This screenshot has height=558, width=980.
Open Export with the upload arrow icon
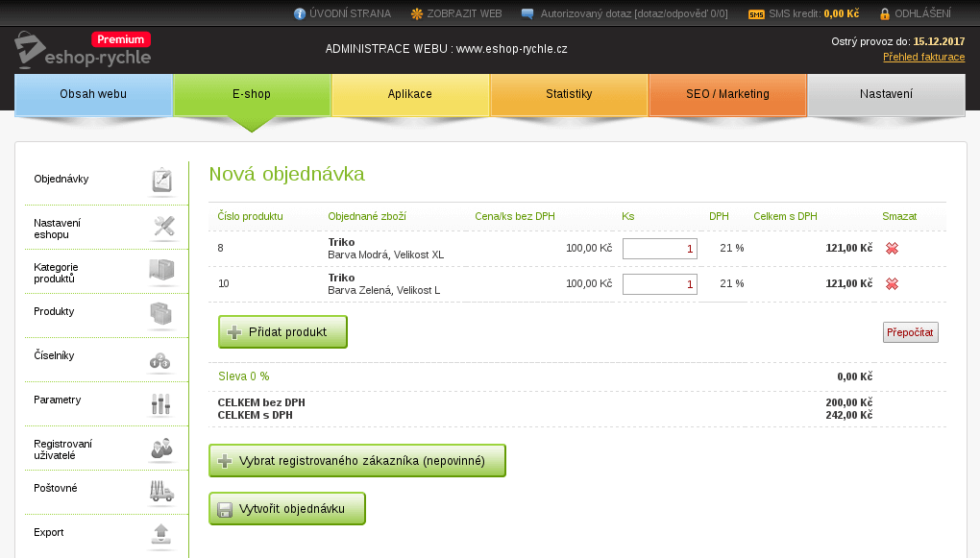[161, 535]
